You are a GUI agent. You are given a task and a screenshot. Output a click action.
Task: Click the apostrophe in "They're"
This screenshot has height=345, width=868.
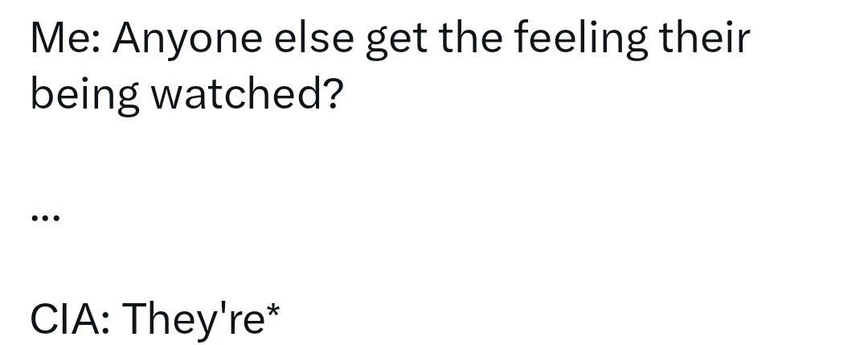(x=225, y=309)
